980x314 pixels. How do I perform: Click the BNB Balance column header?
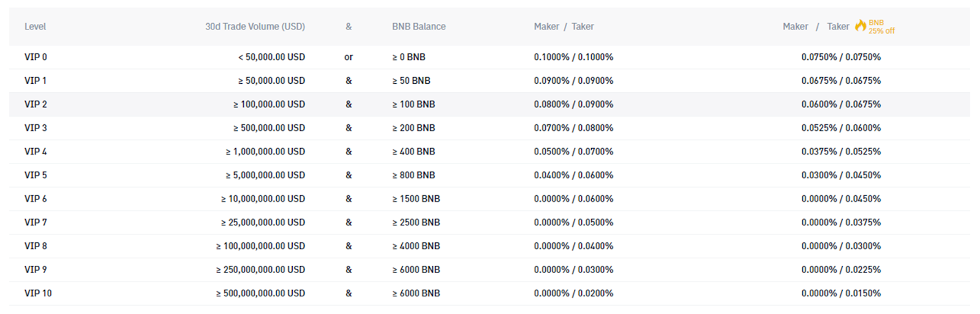coord(419,26)
